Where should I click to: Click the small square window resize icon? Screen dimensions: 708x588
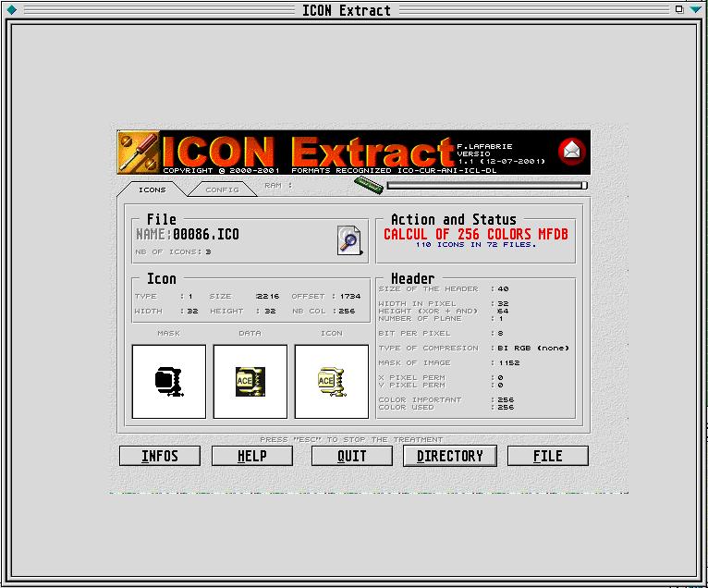(x=679, y=10)
